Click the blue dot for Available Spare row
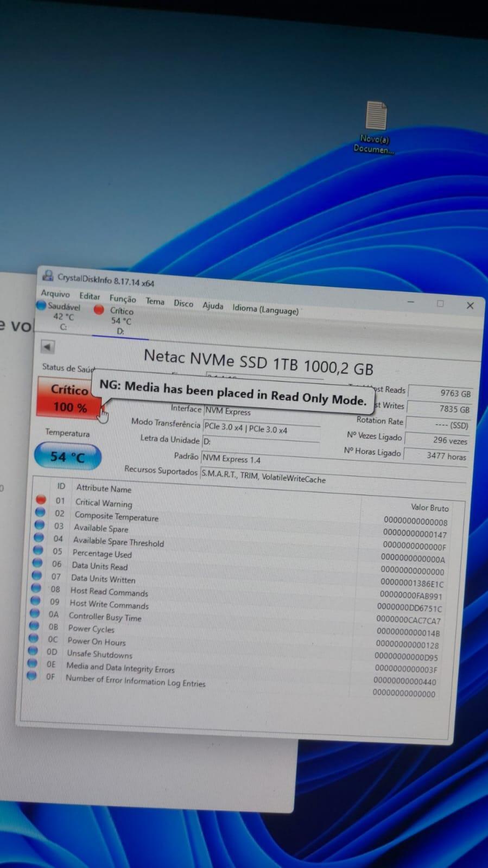488x868 pixels. click(39, 524)
